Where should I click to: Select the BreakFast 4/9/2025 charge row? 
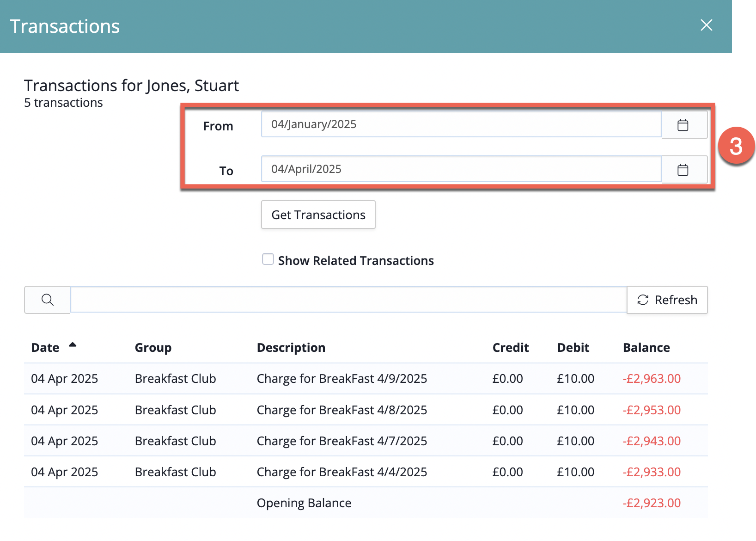tap(341, 379)
